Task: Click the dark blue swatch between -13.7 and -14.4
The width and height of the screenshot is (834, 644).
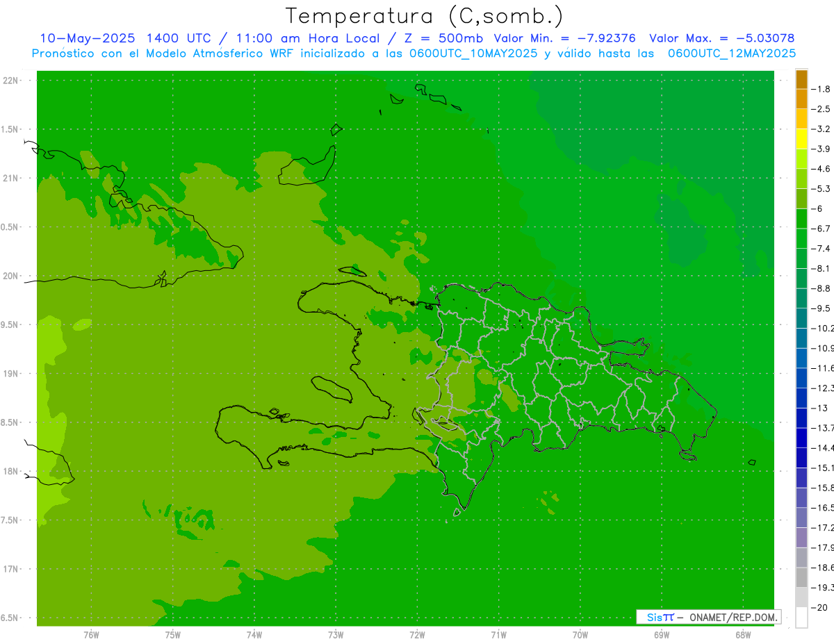Action: [801, 438]
